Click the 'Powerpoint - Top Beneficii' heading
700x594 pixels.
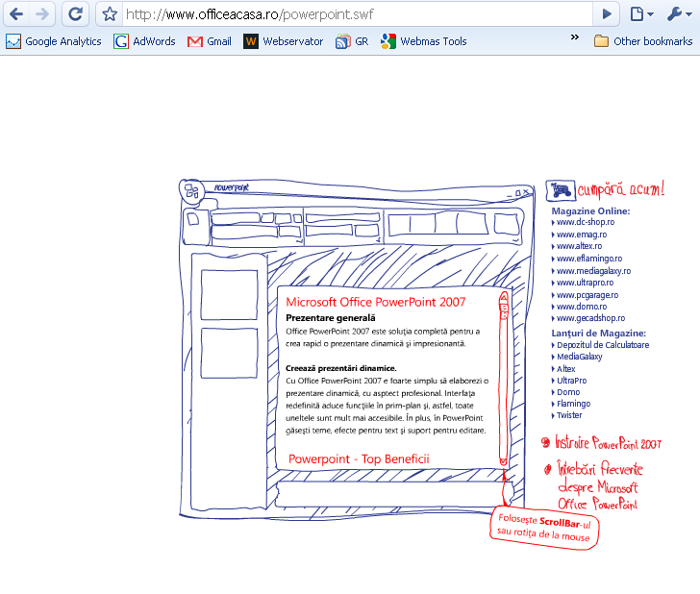(x=358, y=458)
